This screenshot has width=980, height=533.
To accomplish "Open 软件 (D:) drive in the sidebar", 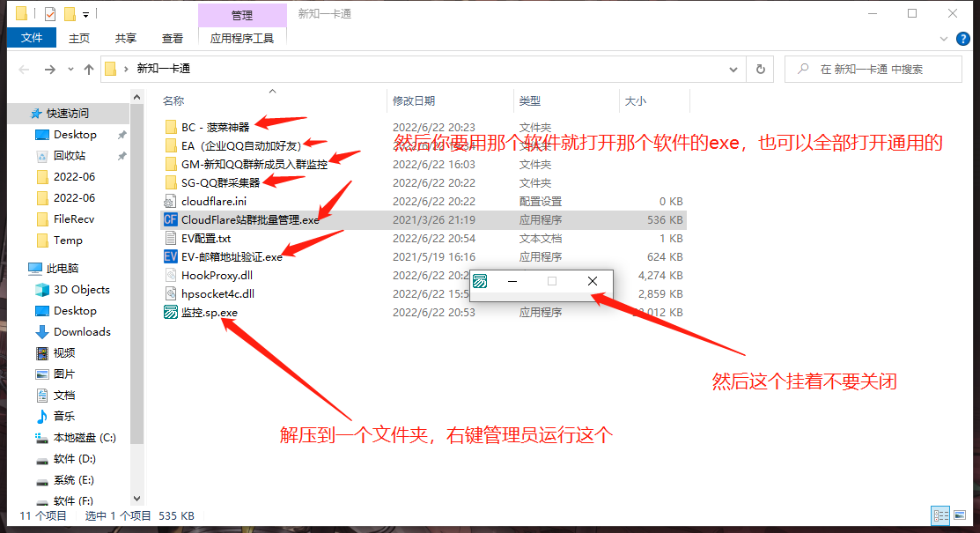I will (x=74, y=458).
